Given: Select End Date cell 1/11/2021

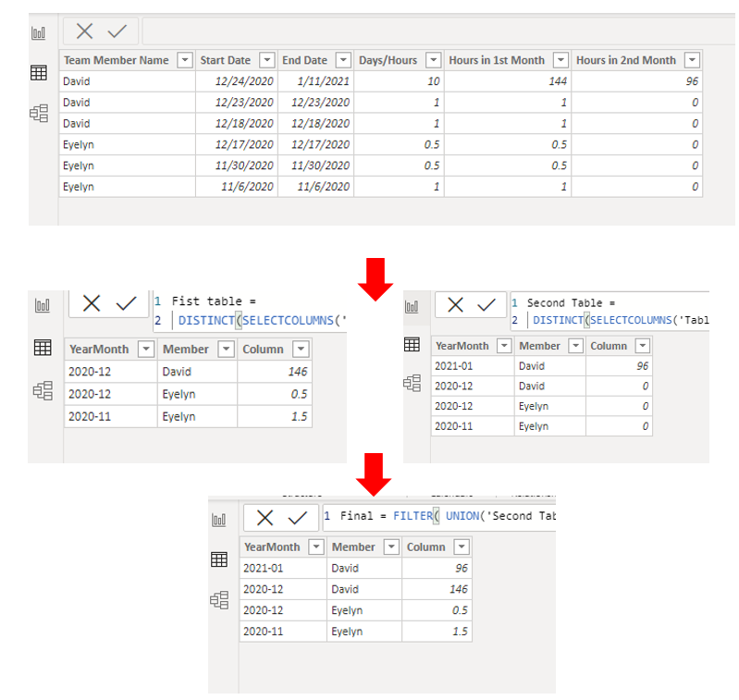Looking at the screenshot, I should pos(315,81).
